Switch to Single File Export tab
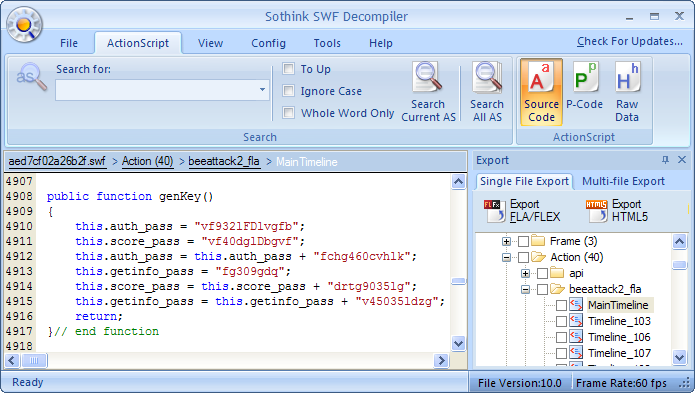 click(x=524, y=181)
